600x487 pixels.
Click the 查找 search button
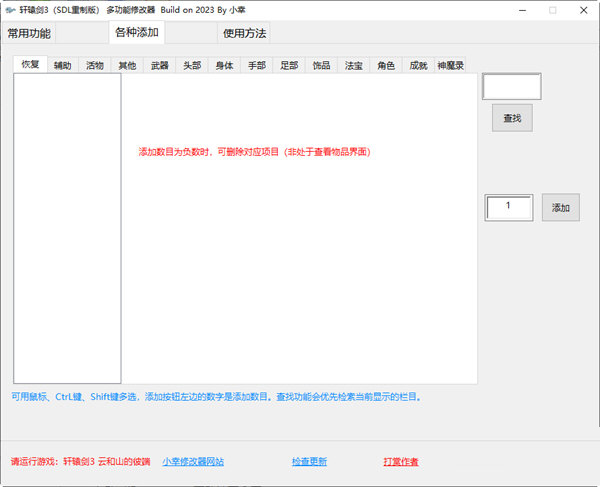(x=512, y=118)
